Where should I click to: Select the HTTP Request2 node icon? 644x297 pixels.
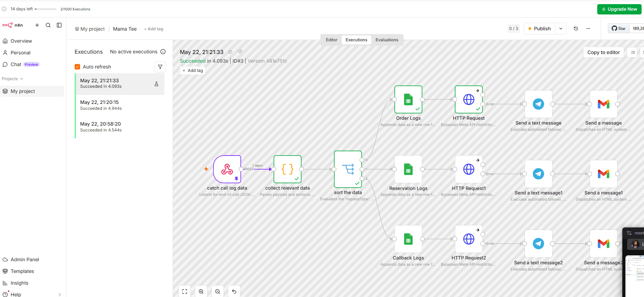469,239
